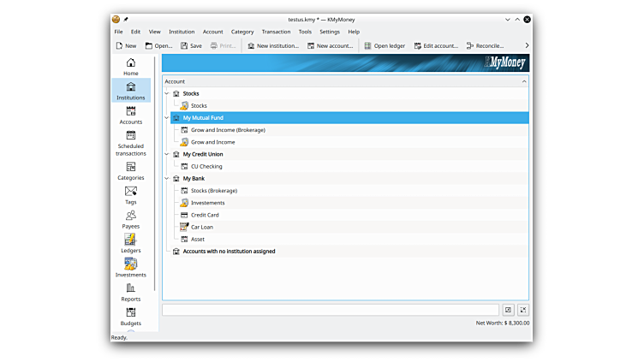This screenshot has width=644, height=362.
Task: Collapse the My Bank tree node
Action: point(167,179)
